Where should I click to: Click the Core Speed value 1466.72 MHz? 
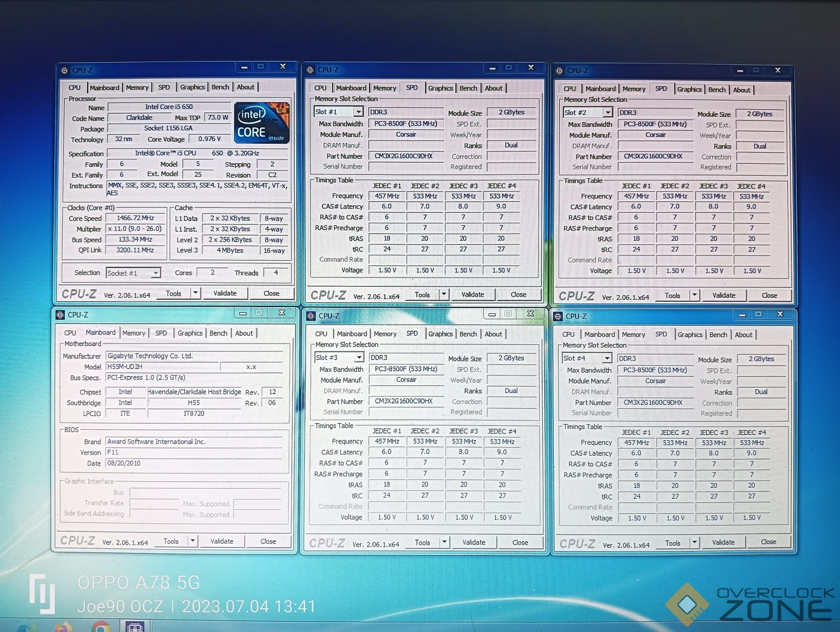point(135,218)
